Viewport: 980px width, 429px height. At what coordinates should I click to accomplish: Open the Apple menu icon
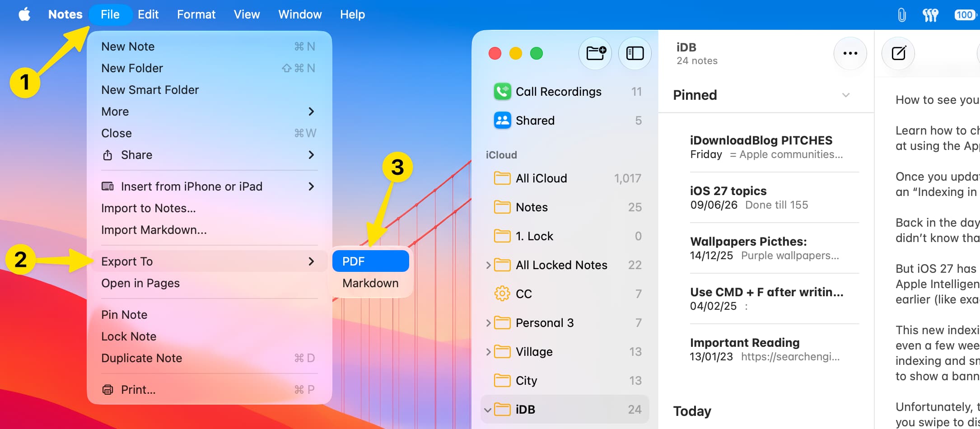[x=24, y=14]
